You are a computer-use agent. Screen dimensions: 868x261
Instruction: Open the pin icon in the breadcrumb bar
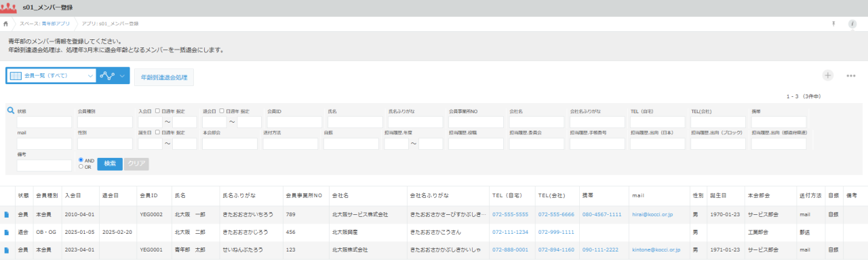point(833,24)
